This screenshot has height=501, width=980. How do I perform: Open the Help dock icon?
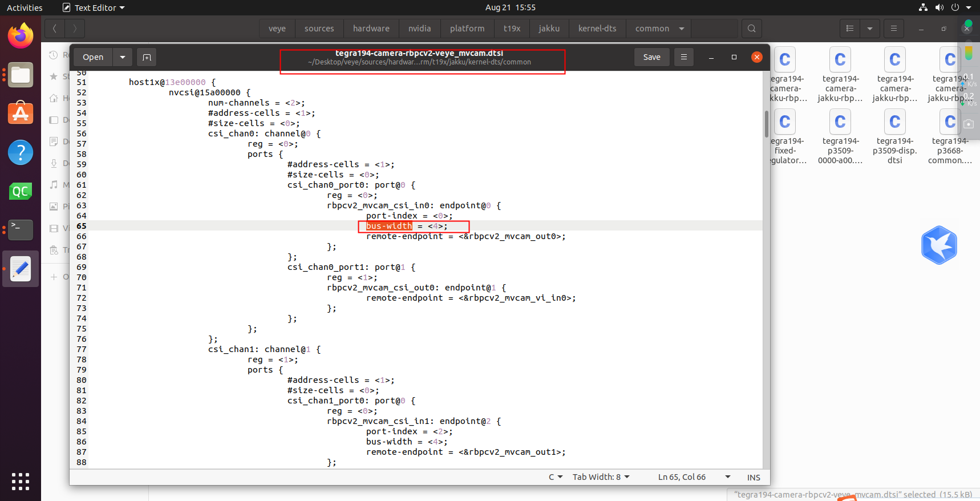point(21,152)
